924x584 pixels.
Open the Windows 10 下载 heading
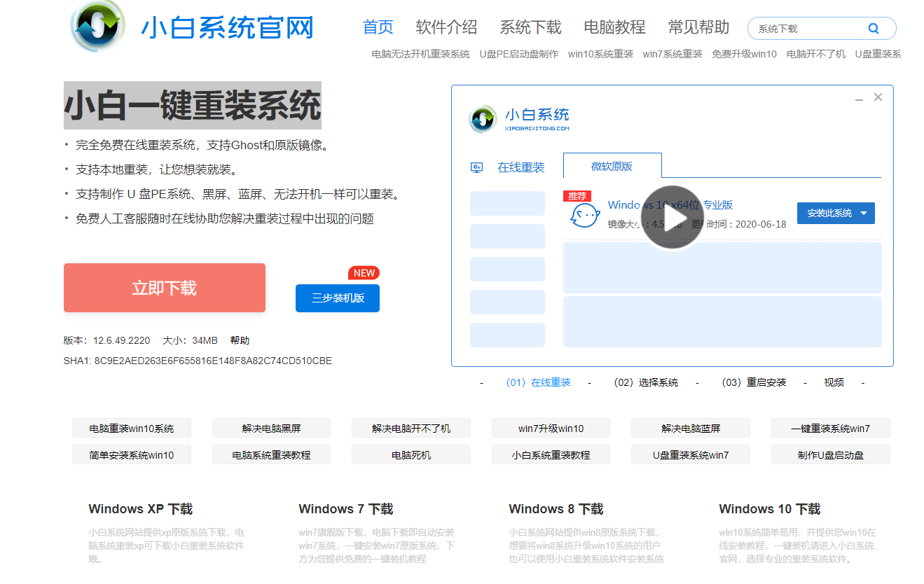point(769,509)
